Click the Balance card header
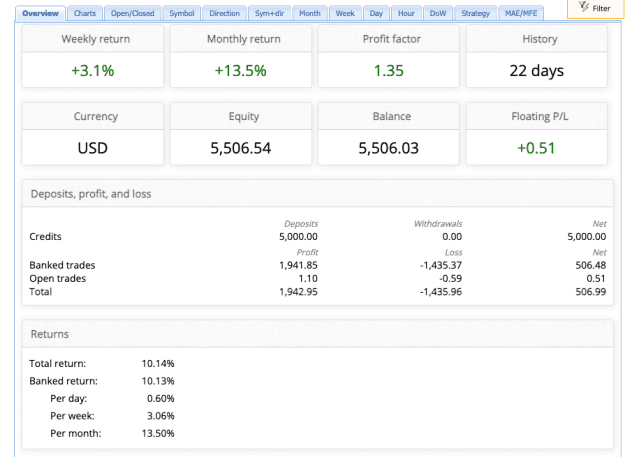 [x=389, y=116]
